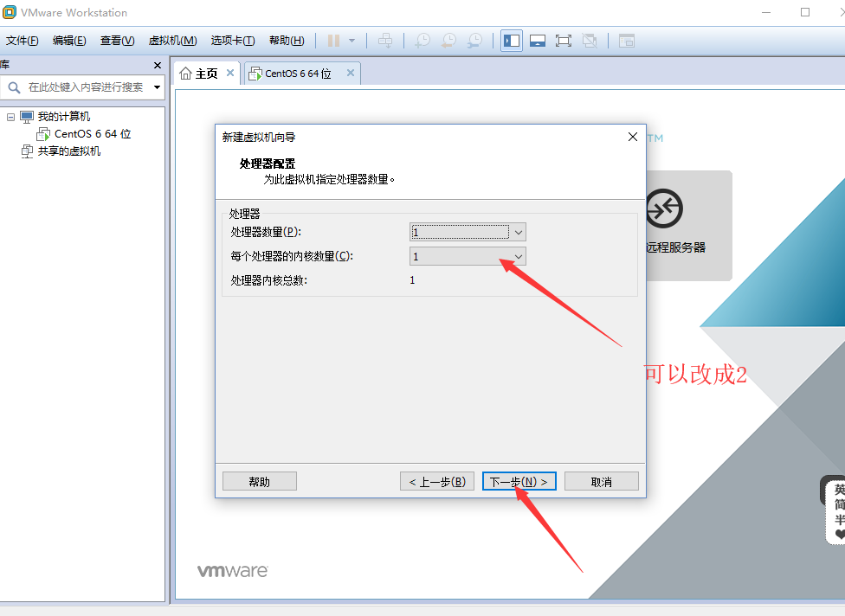Open the 查看(V) menu

(117, 41)
